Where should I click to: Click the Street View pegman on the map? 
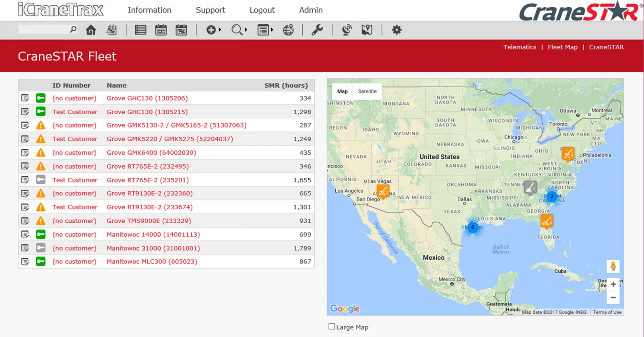click(613, 266)
